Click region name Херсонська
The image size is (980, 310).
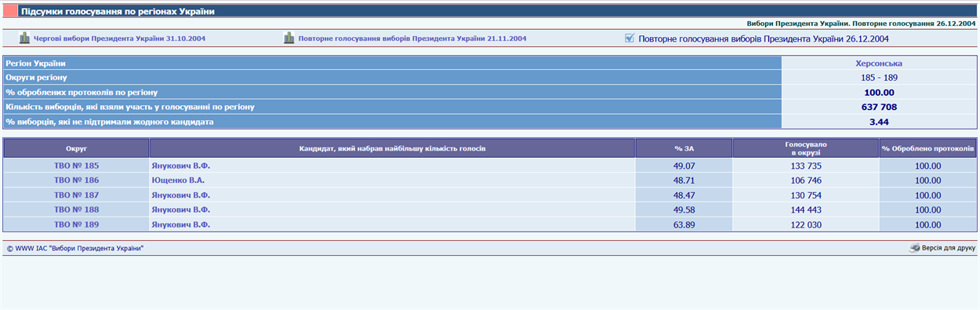(x=879, y=63)
